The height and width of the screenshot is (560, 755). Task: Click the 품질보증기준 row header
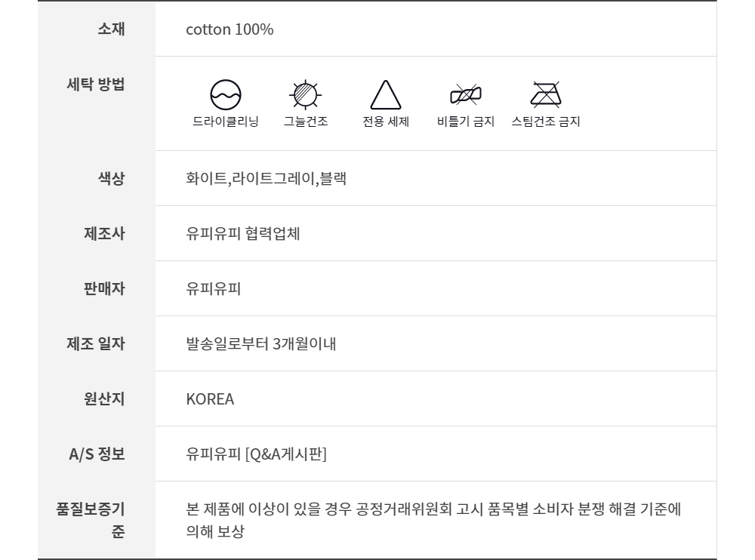(x=91, y=520)
